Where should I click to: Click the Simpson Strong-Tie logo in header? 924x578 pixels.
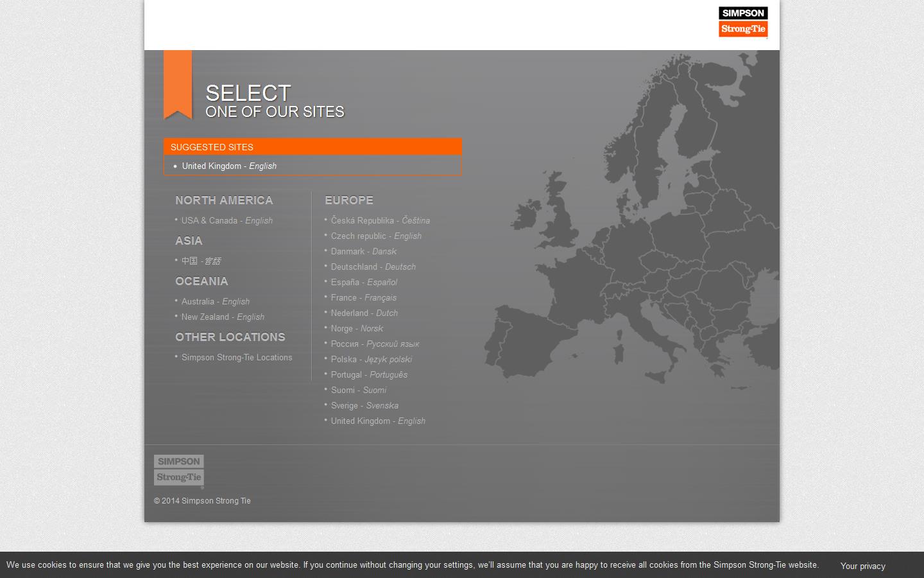pos(742,22)
